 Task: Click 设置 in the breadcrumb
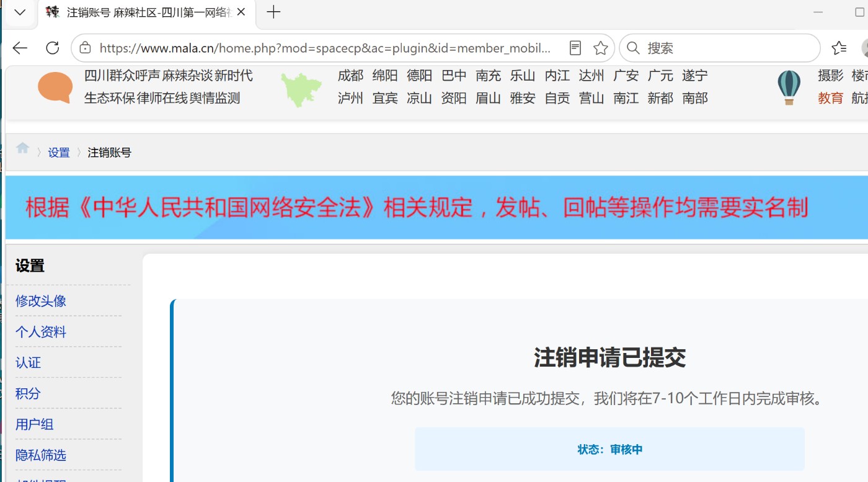59,153
